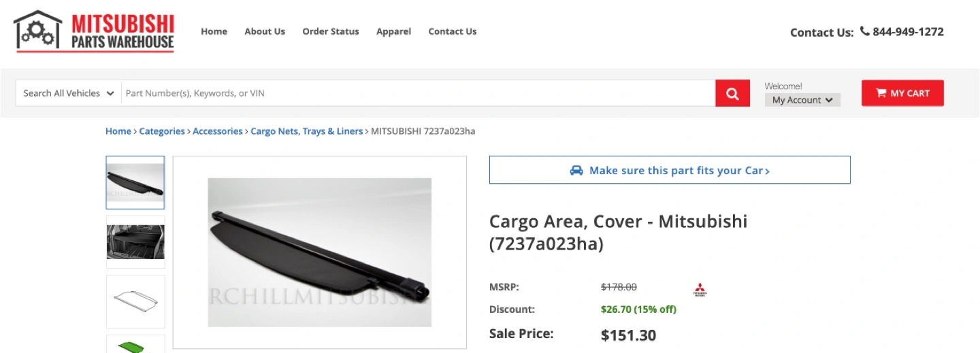Open the My Cart button
Screen dimensions: 980x353
pos(902,93)
